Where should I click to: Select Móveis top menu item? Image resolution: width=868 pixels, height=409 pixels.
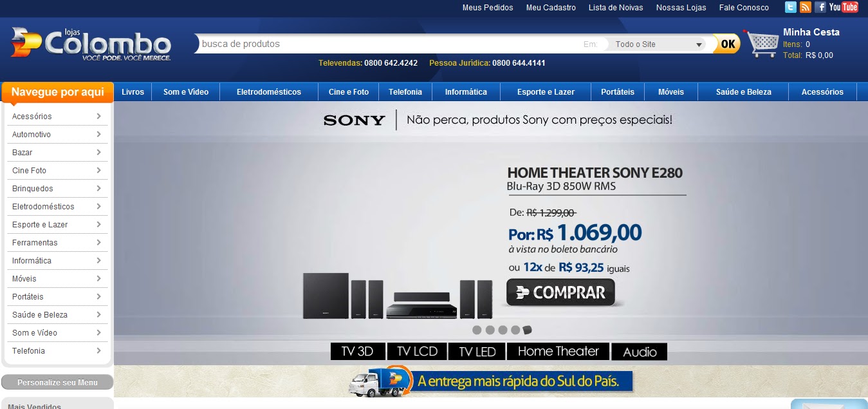(x=671, y=92)
